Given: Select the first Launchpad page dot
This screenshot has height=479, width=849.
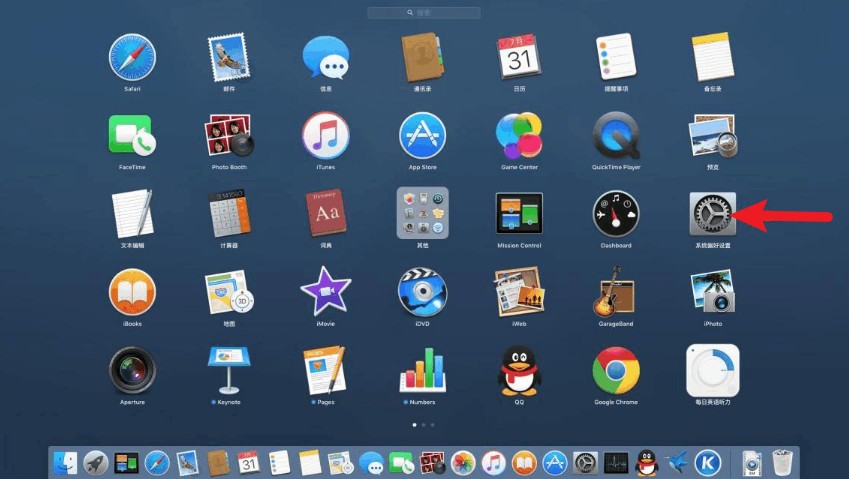Looking at the screenshot, I should (x=415, y=425).
